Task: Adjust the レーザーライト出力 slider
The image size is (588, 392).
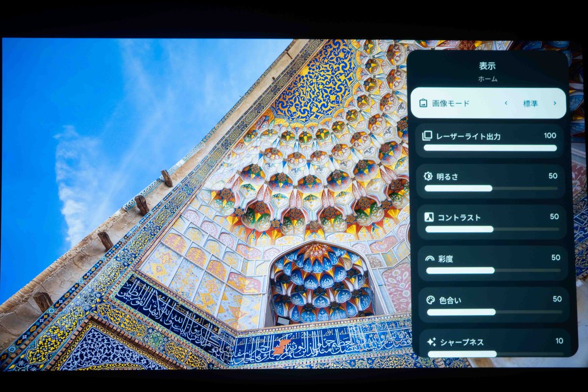Action: tap(490, 147)
